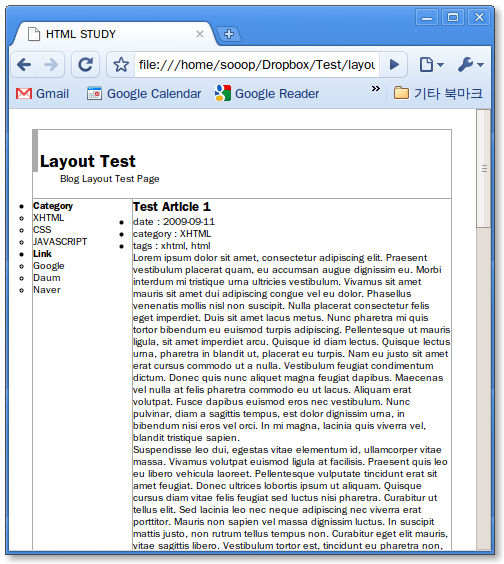Focus the address bar URL field
The width and height of the screenshot is (504, 564).
click(257, 65)
